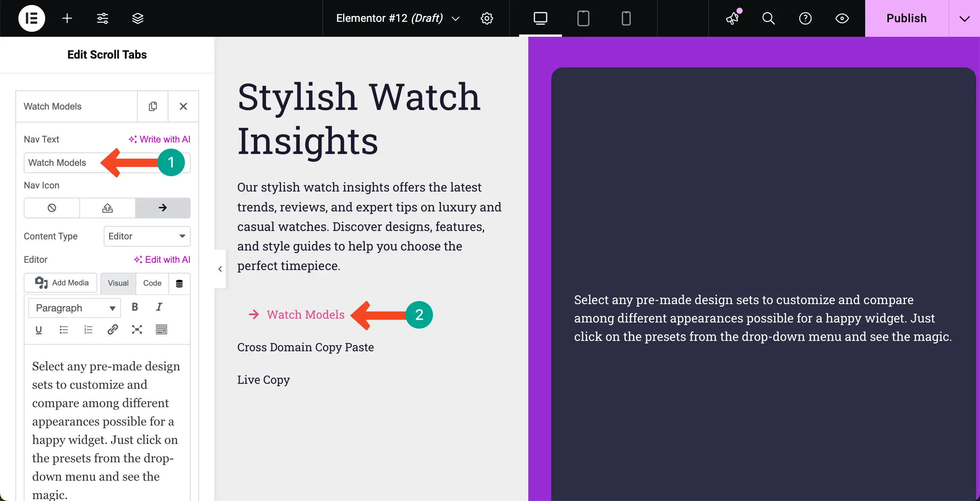980x501 pixels.
Task: Switch to mobile responsive view
Action: click(x=626, y=18)
